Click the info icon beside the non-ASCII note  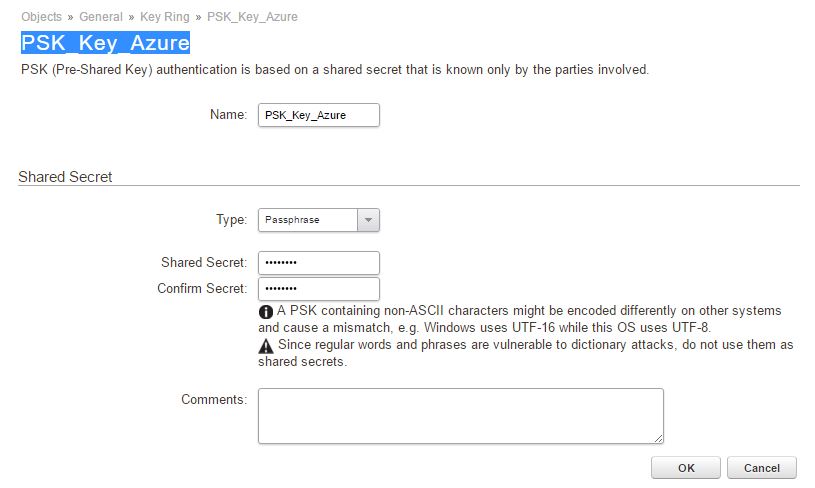pyautogui.click(x=266, y=311)
